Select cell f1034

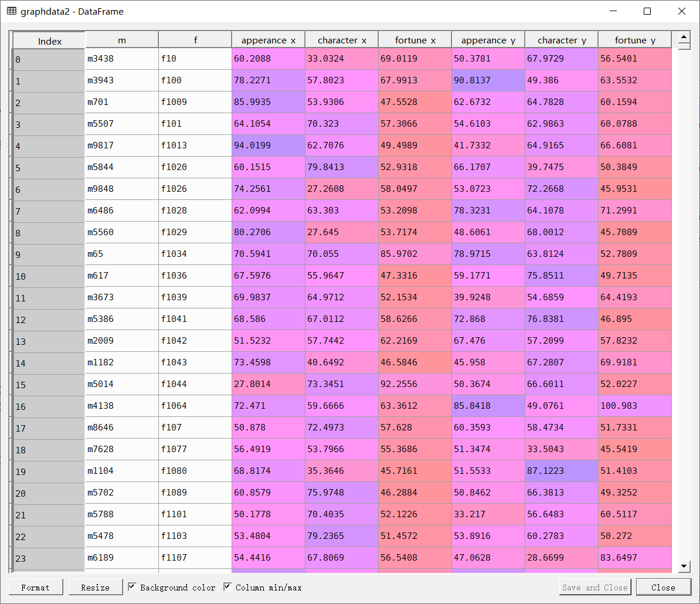coord(195,254)
